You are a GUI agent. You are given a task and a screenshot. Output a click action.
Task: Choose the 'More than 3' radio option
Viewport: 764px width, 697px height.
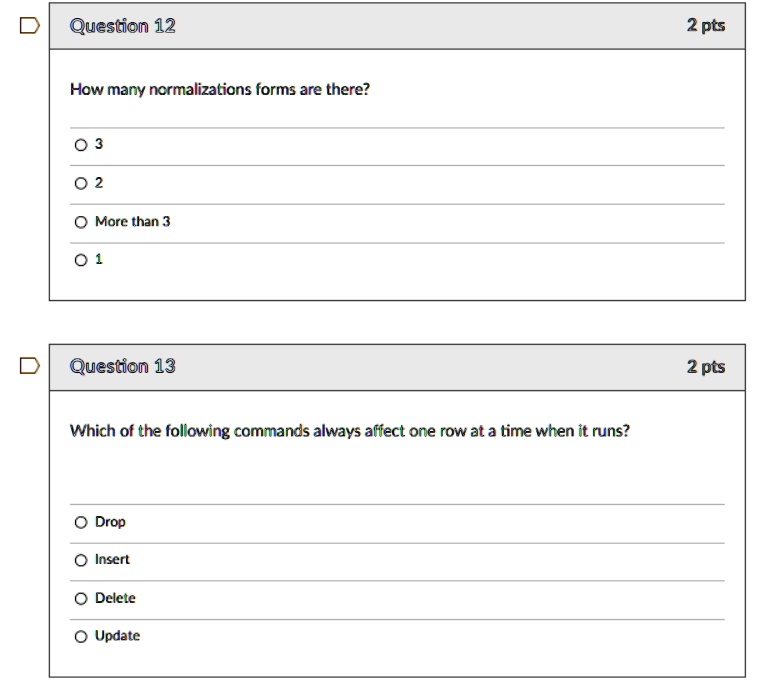coord(81,222)
